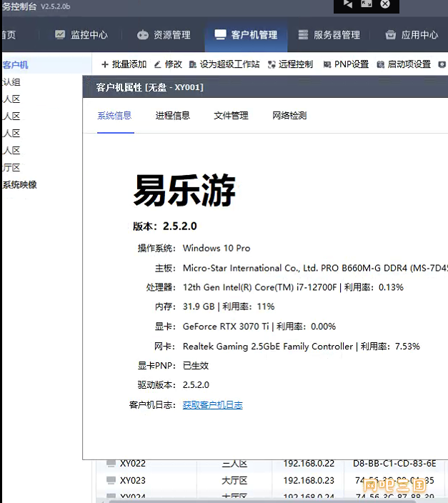
Task: Select client row XY022 in the list
Action: [132, 463]
